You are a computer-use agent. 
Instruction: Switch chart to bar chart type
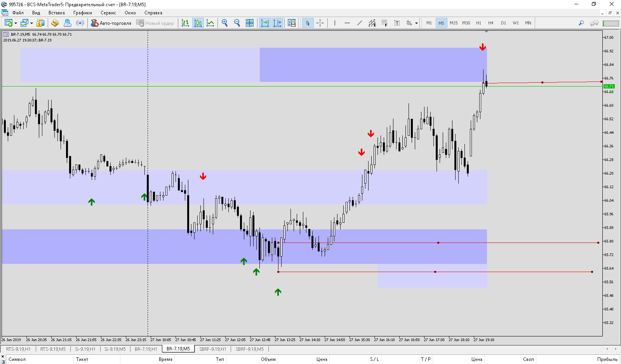185,23
